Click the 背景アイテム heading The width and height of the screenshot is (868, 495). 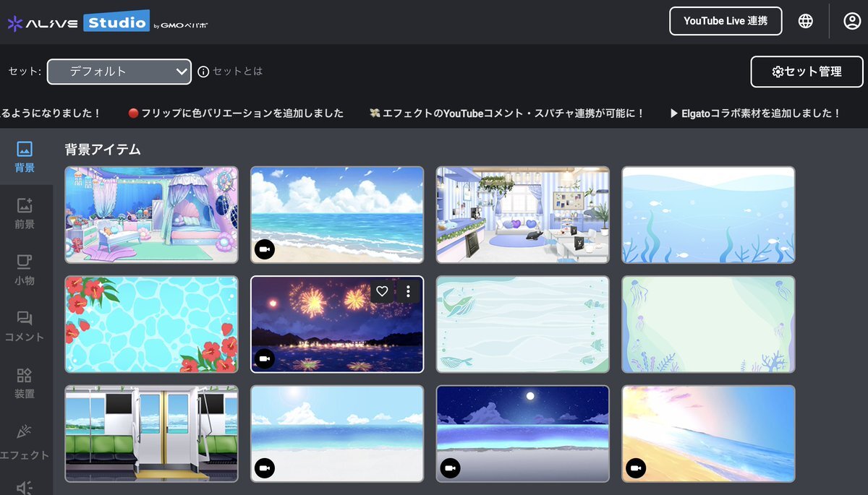click(x=103, y=150)
